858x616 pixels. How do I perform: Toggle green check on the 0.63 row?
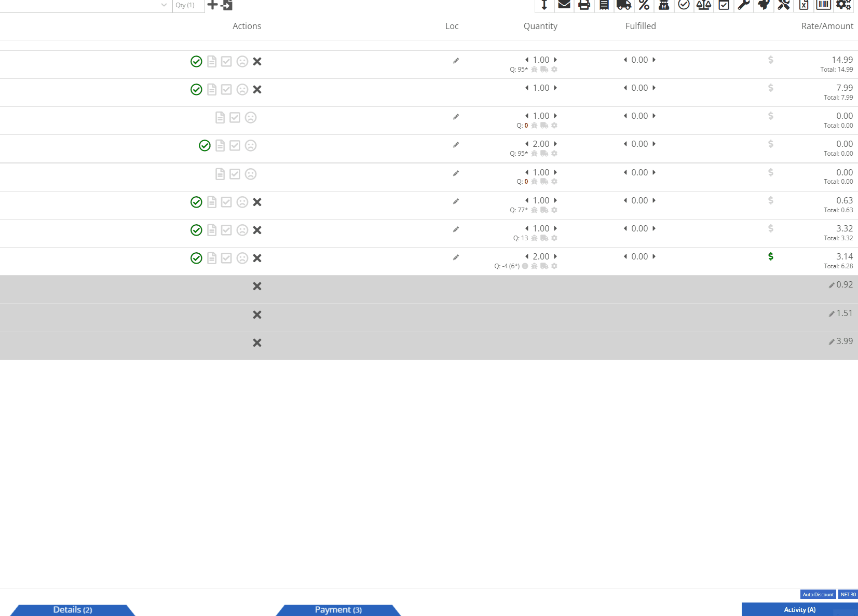click(x=196, y=202)
